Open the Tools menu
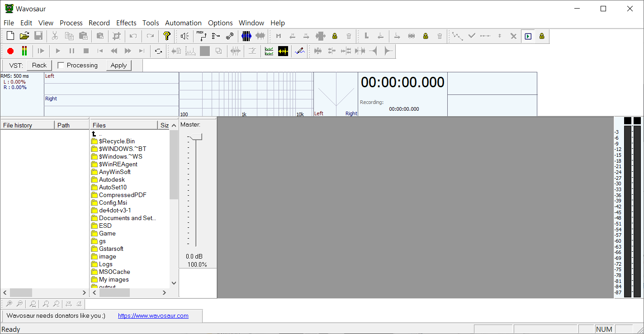The height and width of the screenshot is (334, 644). click(151, 23)
